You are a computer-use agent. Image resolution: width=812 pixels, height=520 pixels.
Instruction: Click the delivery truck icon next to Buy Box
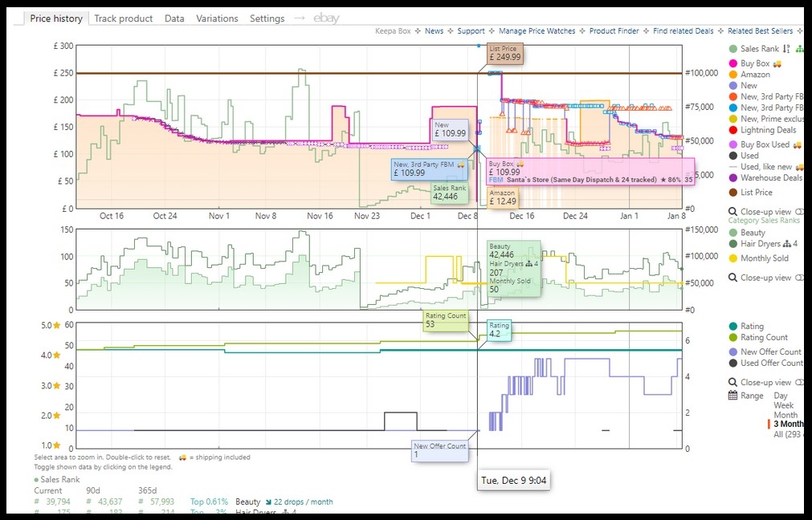[777, 63]
